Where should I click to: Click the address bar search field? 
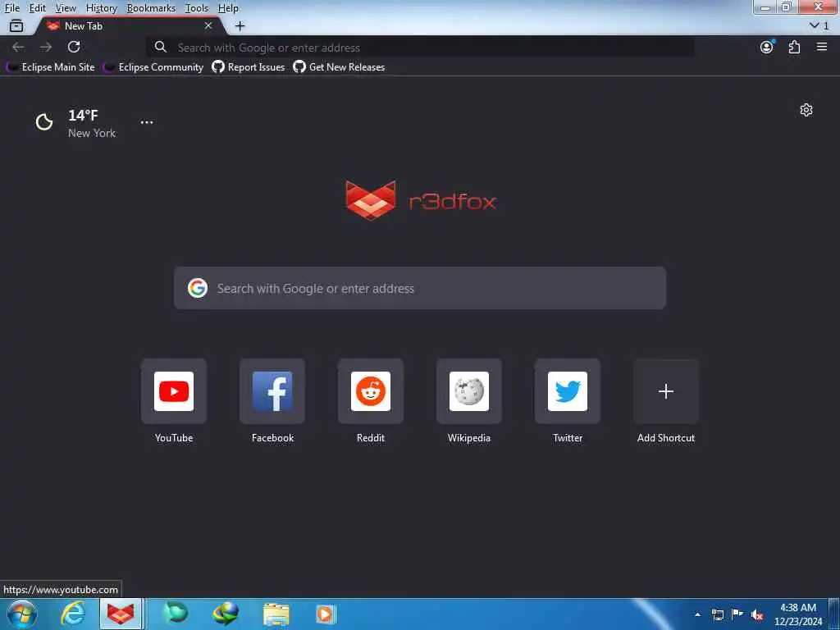tap(421, 47)
